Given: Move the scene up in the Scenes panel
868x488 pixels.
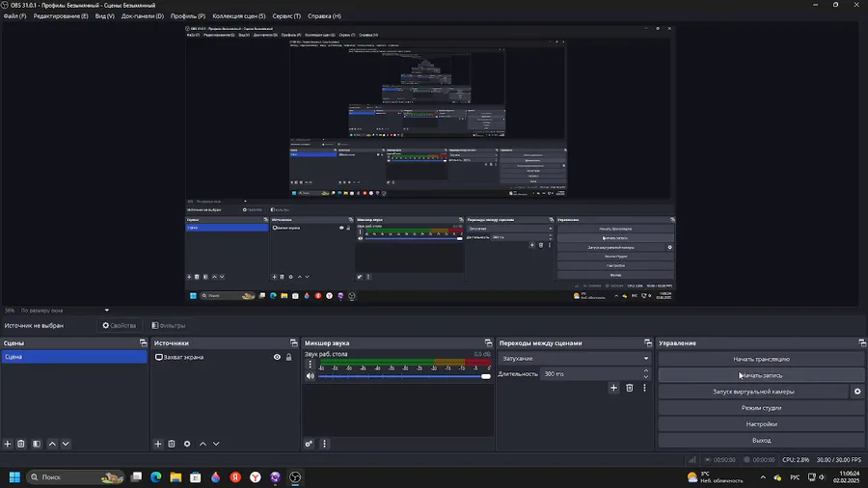Looking at the screenshot, I should click(x=52, y=444).
